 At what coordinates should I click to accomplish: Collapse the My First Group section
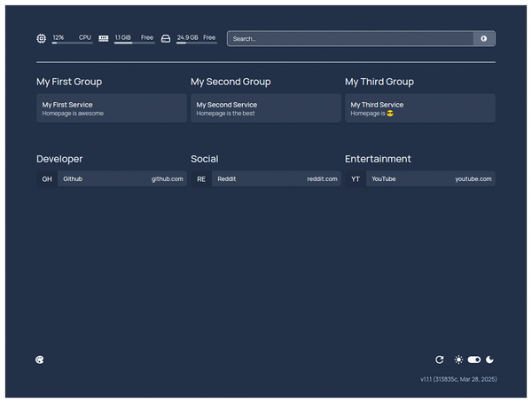tap(69, 82)
